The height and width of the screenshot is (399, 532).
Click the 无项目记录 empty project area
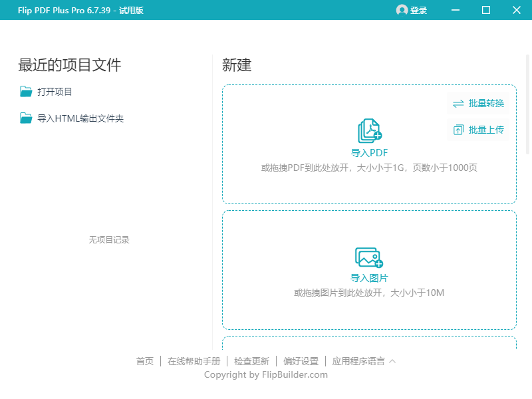pos(108,239)
